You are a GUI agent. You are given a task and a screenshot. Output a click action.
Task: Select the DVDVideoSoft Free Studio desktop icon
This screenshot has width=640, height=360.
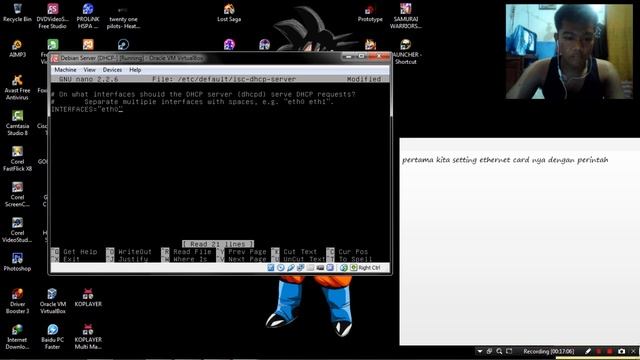coord(52,16)
